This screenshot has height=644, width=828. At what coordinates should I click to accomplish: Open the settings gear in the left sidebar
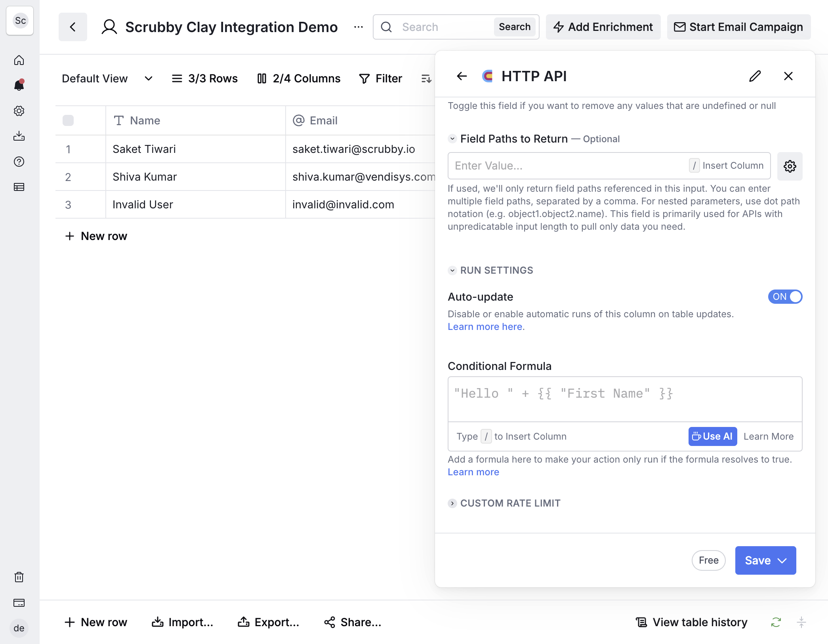pyautogui.click(x=19, y=111)
